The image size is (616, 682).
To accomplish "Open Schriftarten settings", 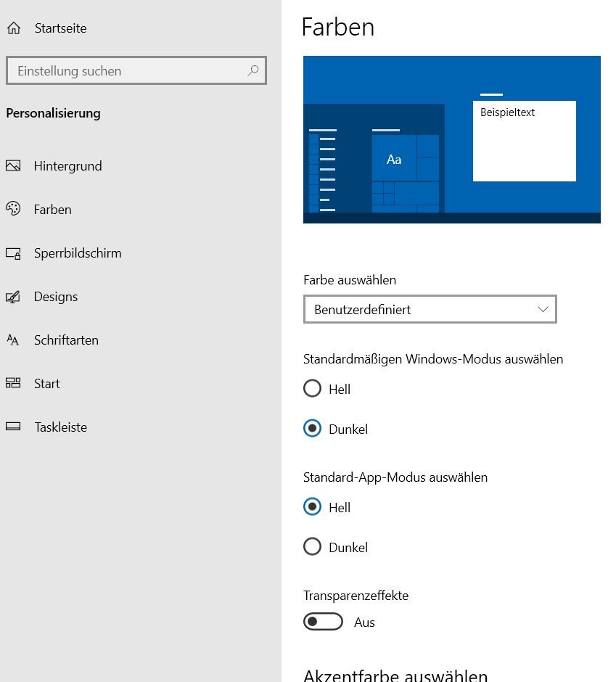I will tap(66, 340).
